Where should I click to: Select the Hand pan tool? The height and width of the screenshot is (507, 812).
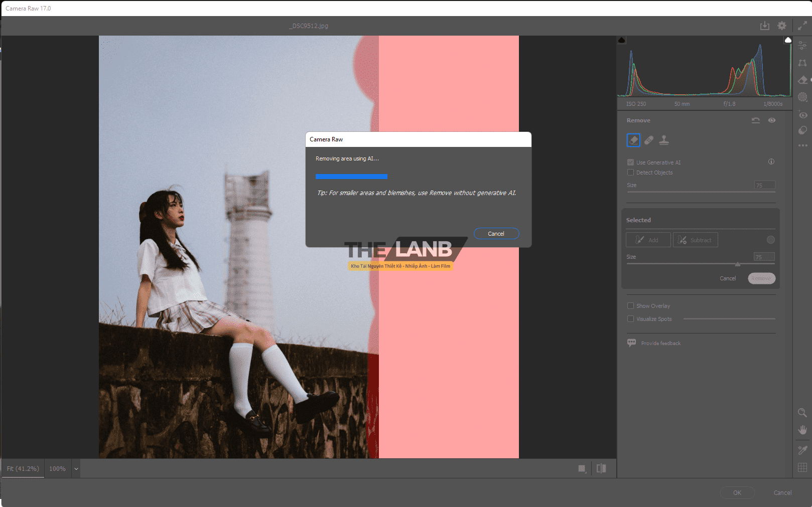[802, 430]
